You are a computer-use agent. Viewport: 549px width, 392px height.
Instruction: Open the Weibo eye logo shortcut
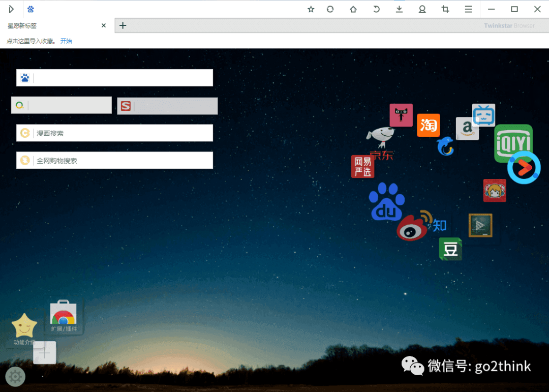[x=412, y=228]
